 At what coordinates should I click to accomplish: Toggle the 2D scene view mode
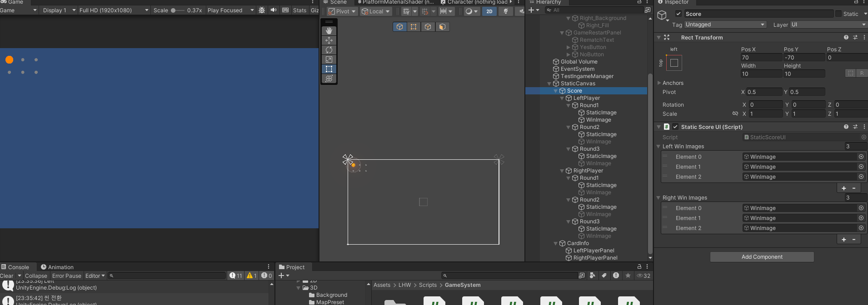489,11
